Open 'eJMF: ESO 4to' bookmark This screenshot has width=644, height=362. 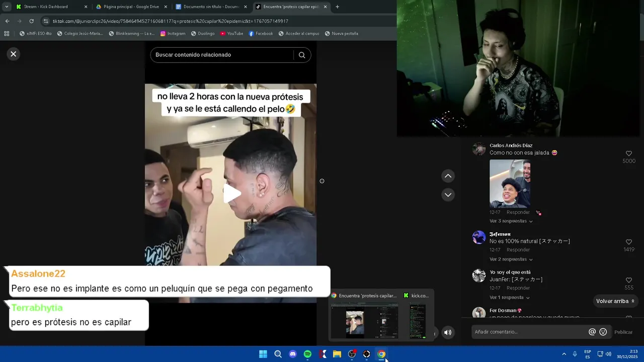tap(36, 34)
